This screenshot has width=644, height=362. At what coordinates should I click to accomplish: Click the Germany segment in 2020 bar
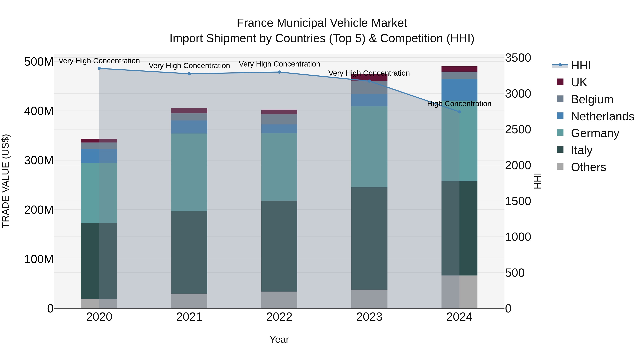click(x=99, y=193)
